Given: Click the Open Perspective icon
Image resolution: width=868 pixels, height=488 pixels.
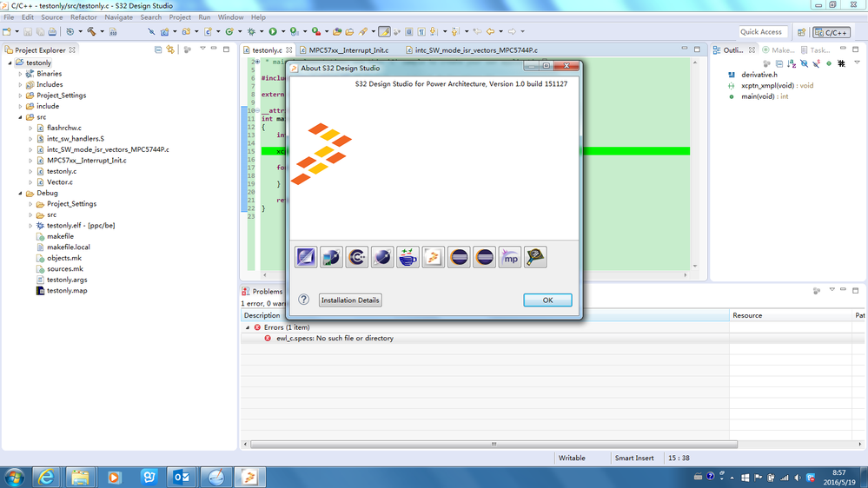Looking at the screenshot, I should click(801, 32).
